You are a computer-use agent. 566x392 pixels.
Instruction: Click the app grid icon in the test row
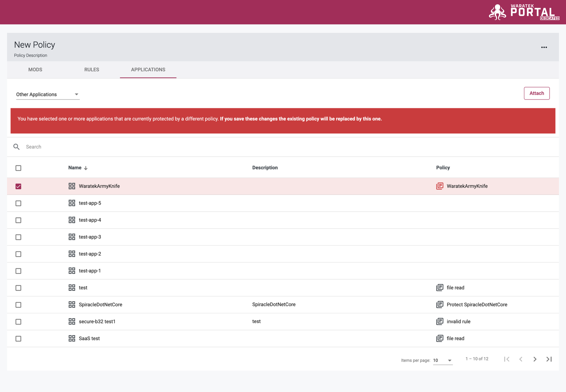(x=72, y=288)
